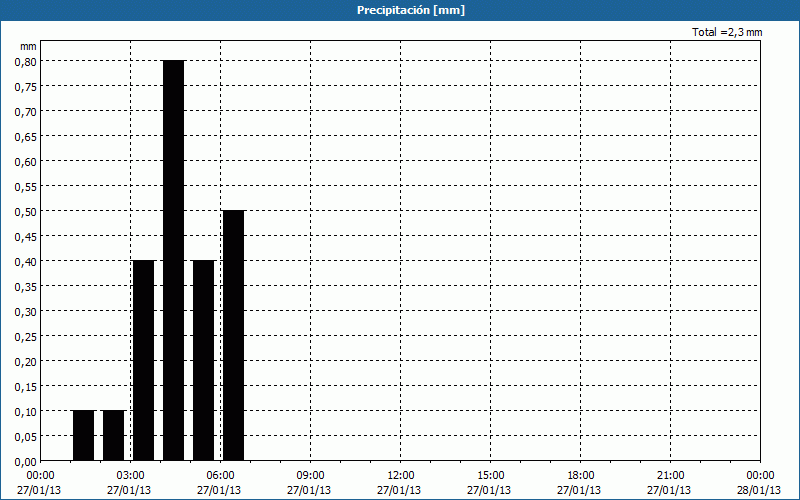This screenshot has width=800, height=500.
Task: Select the leftmost 0,10 precipitation bar
Action: (x=84, y=436)
